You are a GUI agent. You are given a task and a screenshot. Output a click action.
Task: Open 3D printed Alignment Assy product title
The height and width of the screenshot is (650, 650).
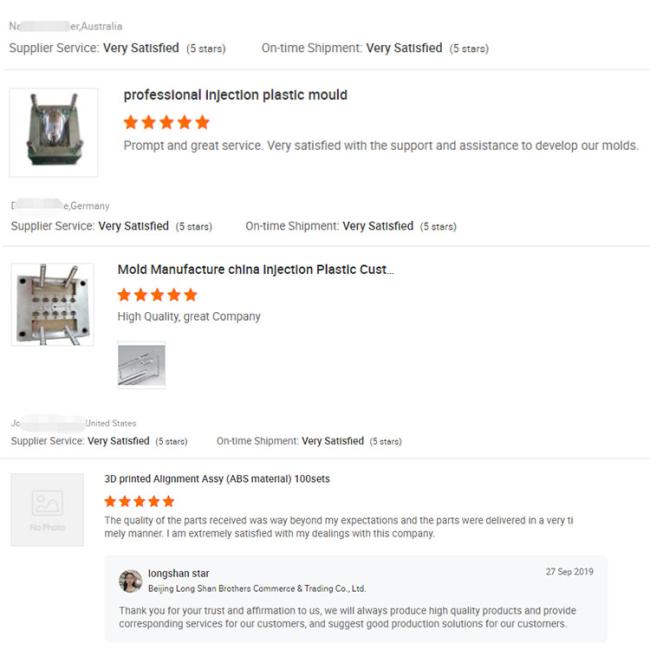[x=217, y=479]
